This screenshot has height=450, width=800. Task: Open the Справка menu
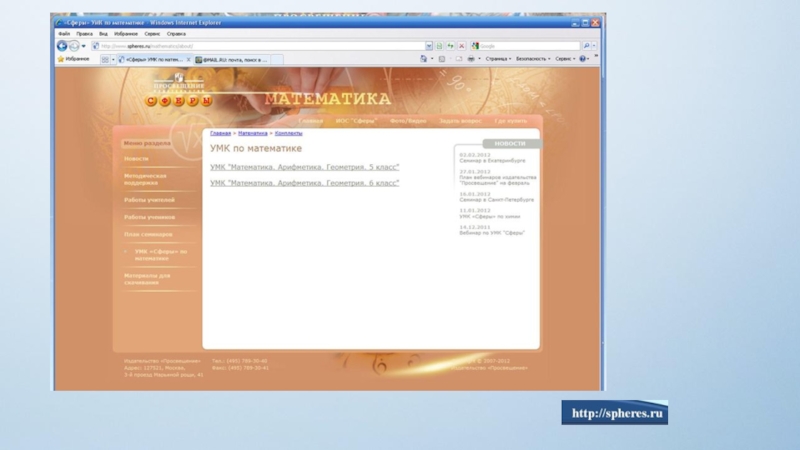click(176, 34)
